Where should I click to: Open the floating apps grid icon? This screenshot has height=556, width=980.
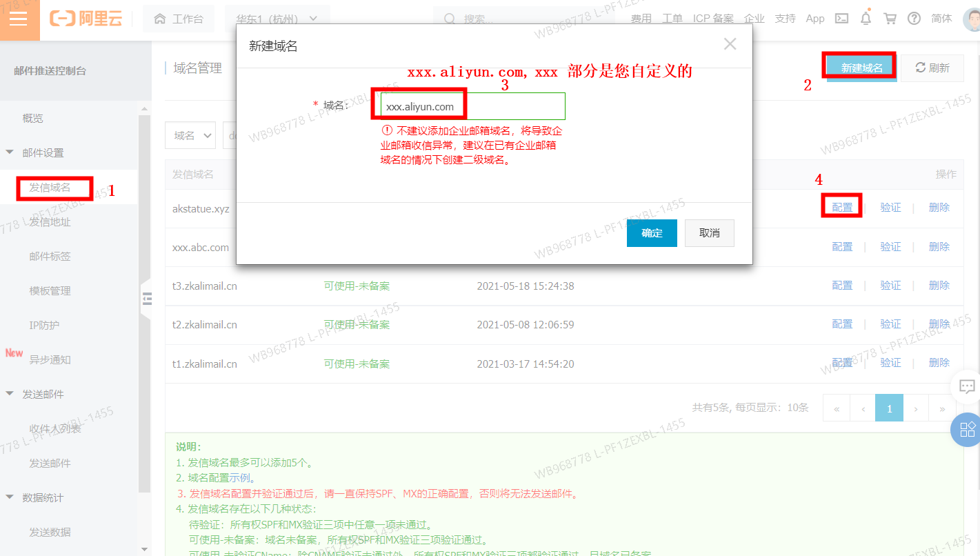tap(966, 430)
